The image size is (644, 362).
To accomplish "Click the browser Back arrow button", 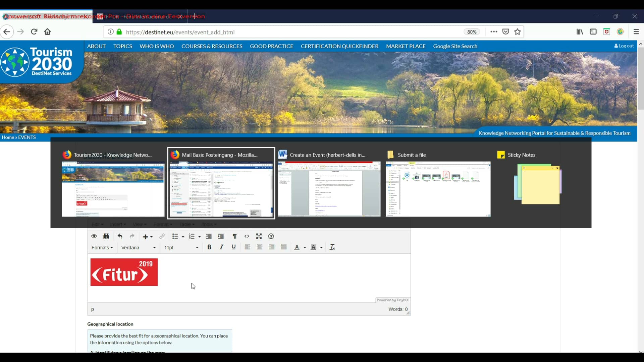I will tap(7, 32).
